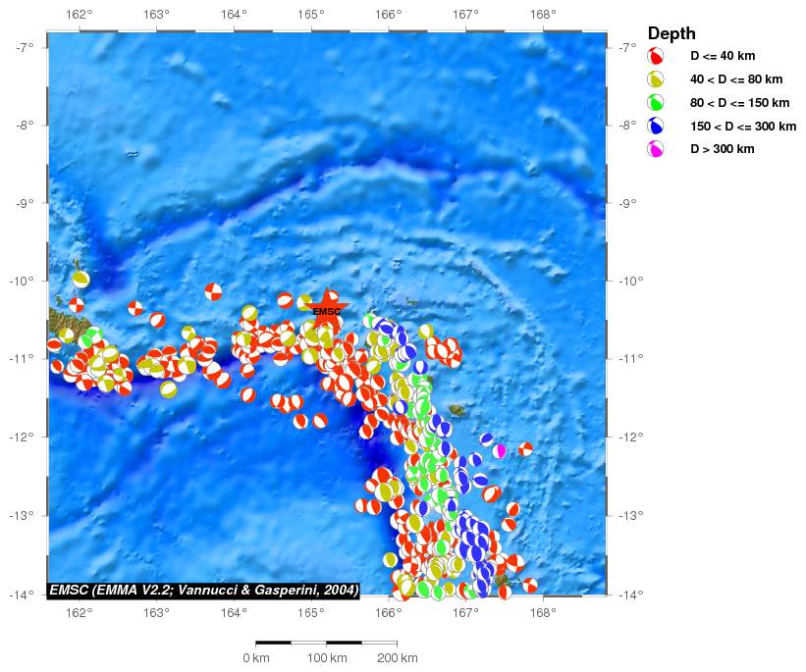Click the EMSC EMMA V2.2 credit text
This screenshot has width=806, height=672.
(203, 590)
